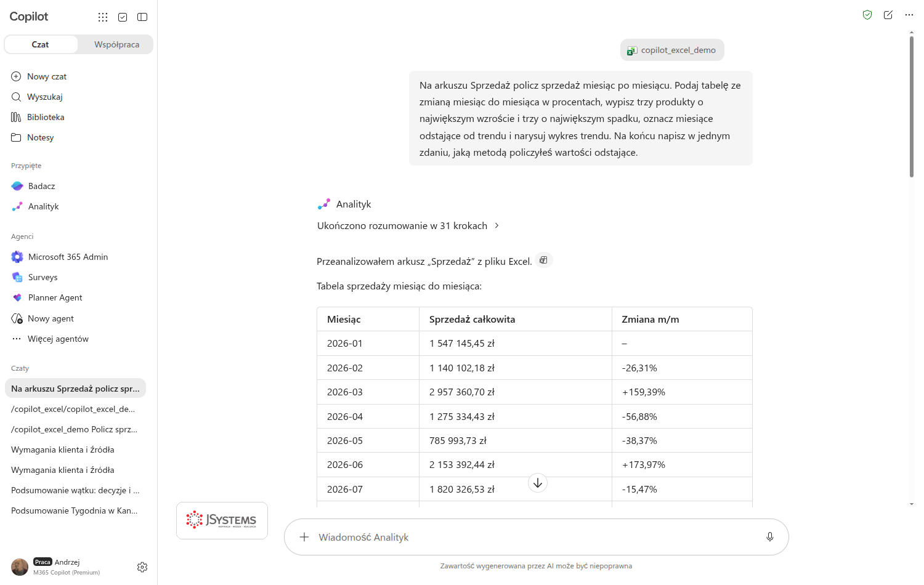Click Andrzej's profile avatar
Viewport: 924px width, 585px height.
coord(20,567)
